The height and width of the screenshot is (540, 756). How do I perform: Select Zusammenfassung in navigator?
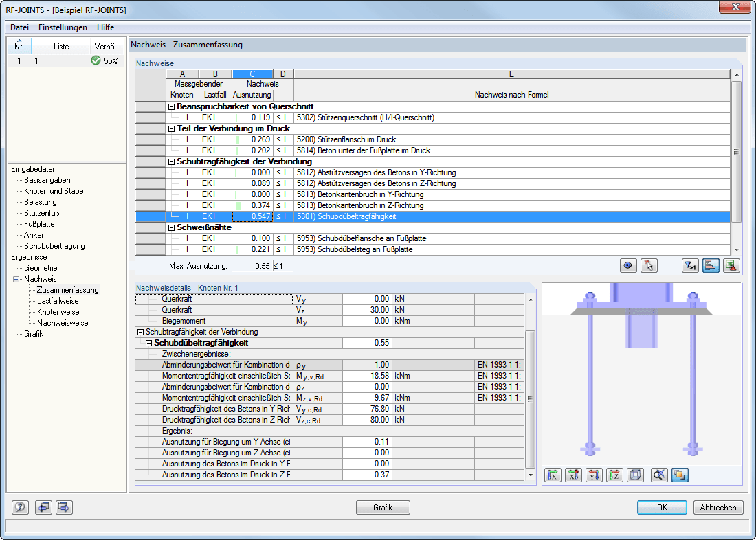point(68,290)
